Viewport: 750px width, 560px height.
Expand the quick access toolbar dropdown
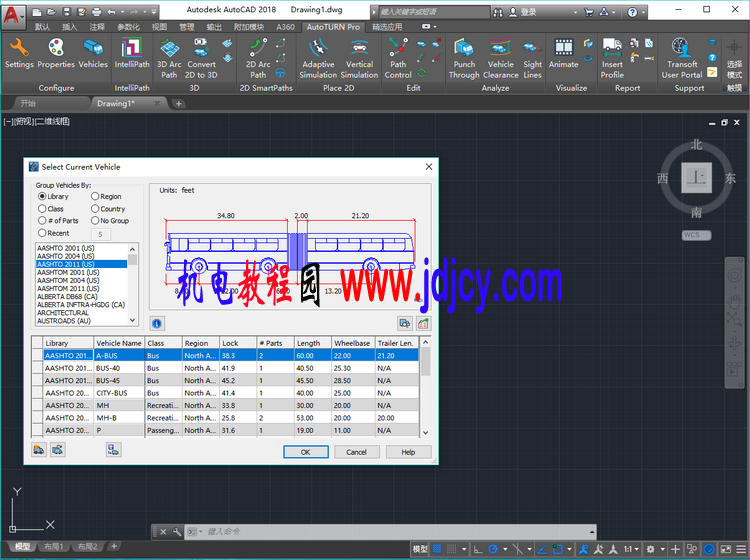click(x=154, y=12)
